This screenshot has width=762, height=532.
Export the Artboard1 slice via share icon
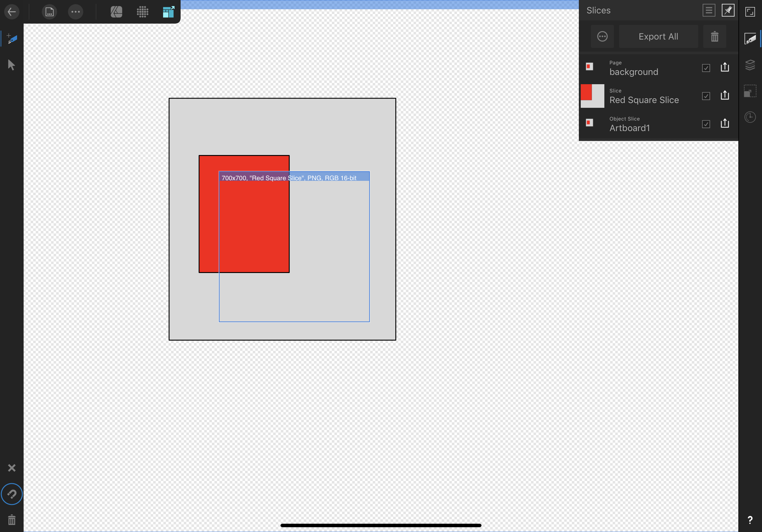click(725, 123)
